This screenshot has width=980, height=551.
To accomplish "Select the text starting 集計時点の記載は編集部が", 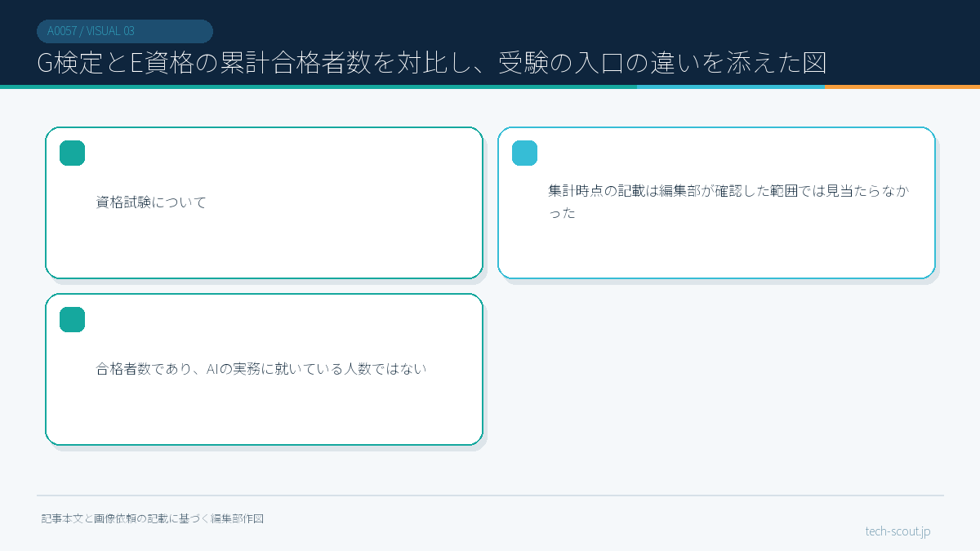I will (728, 202).
